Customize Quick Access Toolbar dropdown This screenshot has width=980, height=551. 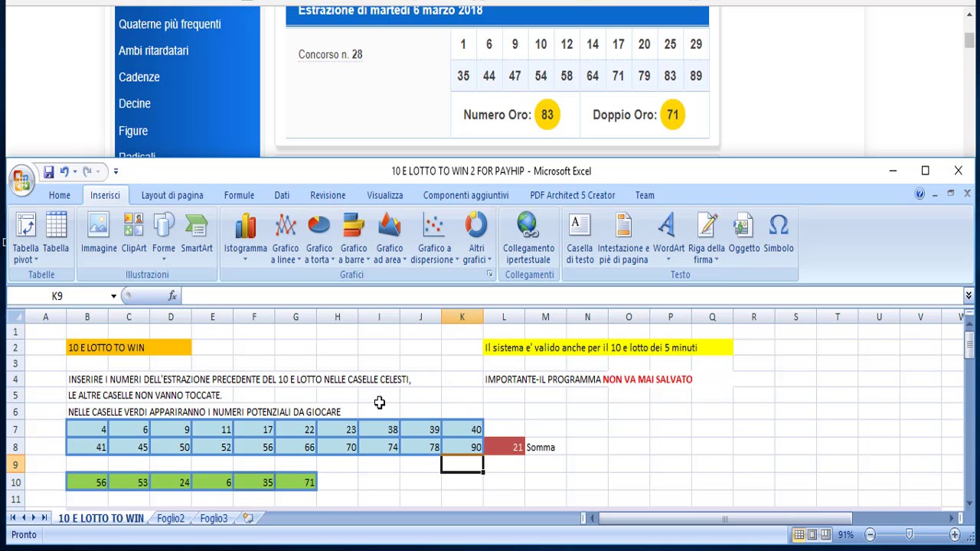(116, 171)
